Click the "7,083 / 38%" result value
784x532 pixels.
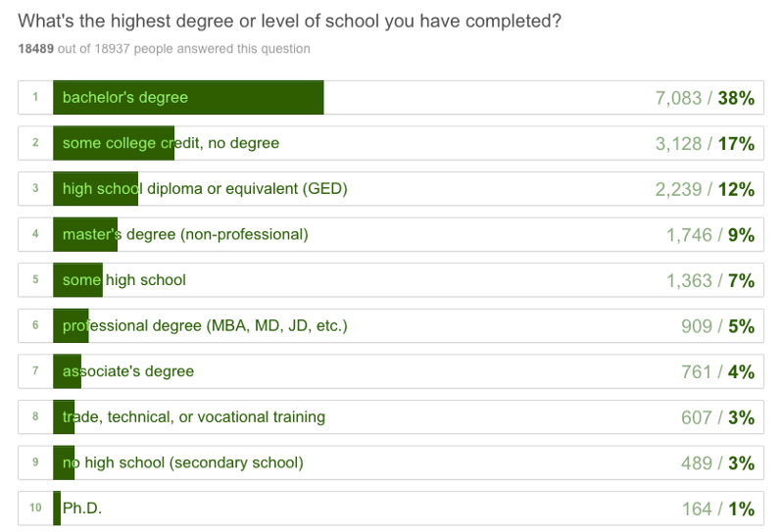click(x=704, y=98)
